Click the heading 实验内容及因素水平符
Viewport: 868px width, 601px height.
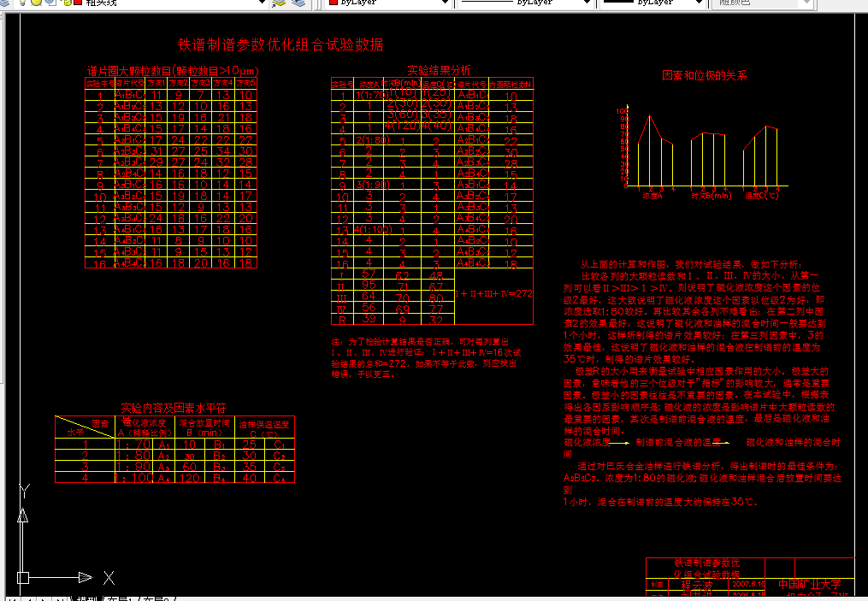[x=174, y=409]
